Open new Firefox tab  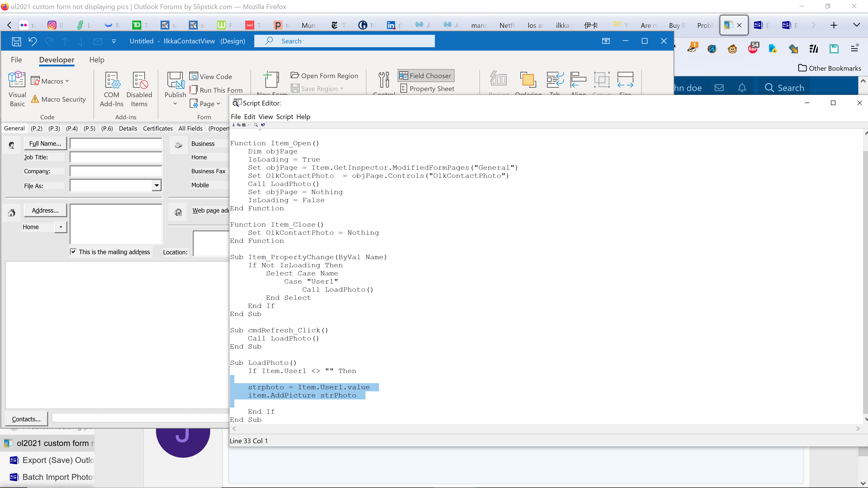pyautogui.click(x=834, y=25)
